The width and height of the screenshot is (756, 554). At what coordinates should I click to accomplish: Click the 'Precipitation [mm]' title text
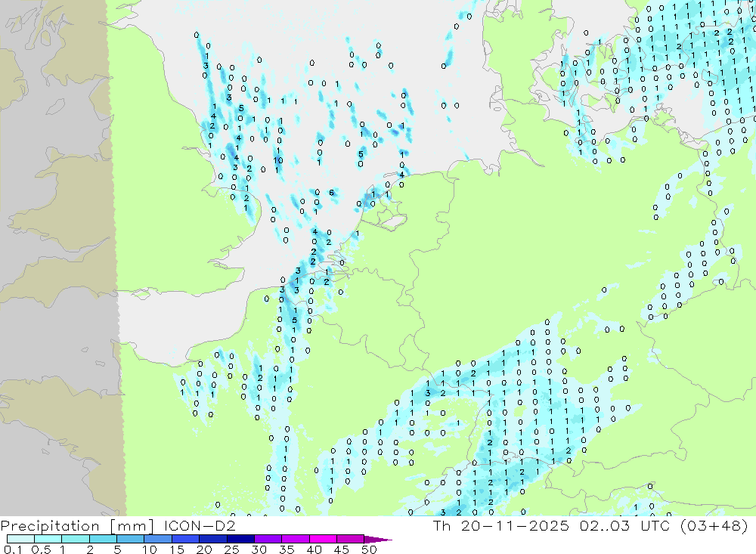[78, 526]
